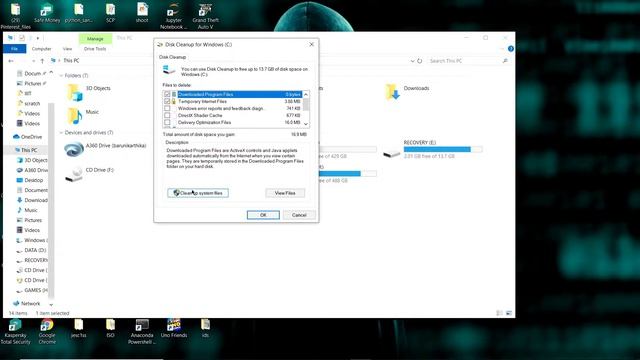Select Network in navigation pane
This screenshot has width=640, height=360.
click(x=27, y=304)
